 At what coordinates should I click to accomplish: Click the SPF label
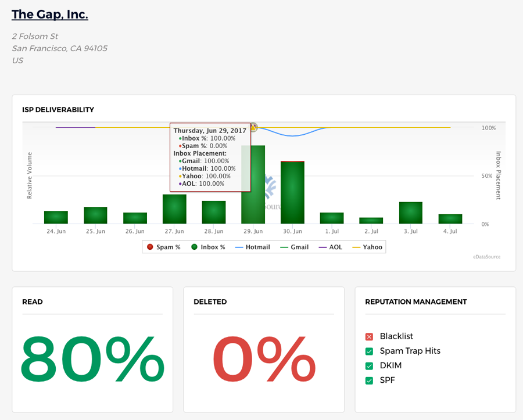pos(387,380)
